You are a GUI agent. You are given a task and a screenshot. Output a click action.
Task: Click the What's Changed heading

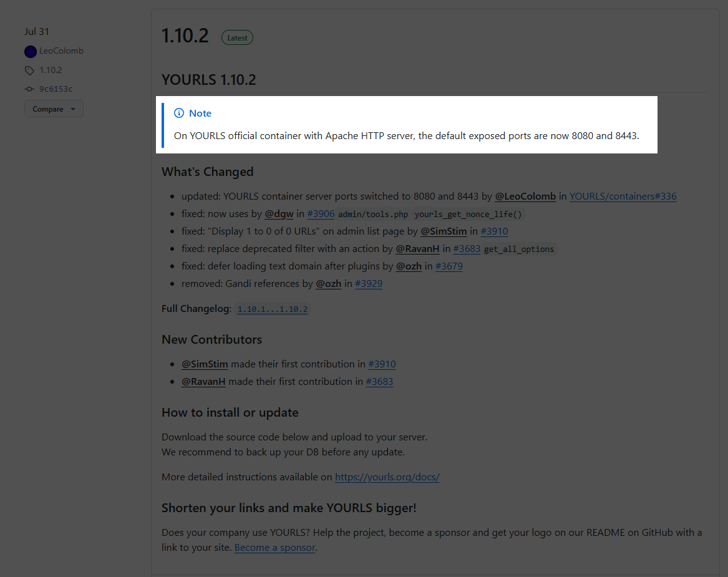[208, 172]
